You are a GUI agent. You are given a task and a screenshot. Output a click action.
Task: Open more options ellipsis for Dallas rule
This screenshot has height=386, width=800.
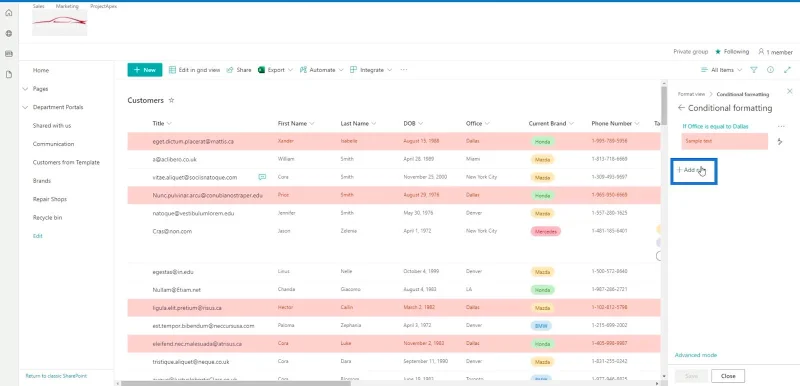[x=781, y=126]
